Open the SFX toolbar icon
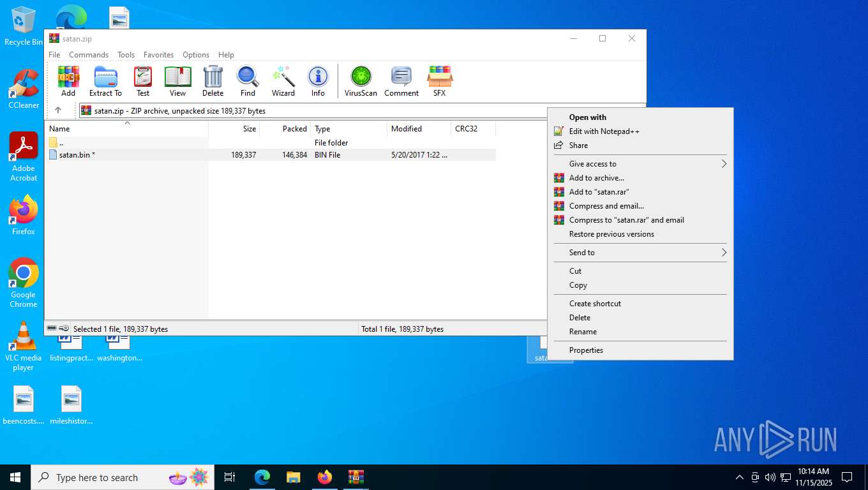868x490 pixels. tap(439, 81)
